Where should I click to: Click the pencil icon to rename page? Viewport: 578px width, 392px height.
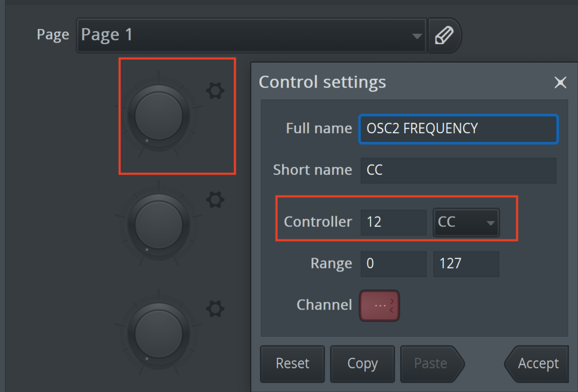click(x=444, y=35)
